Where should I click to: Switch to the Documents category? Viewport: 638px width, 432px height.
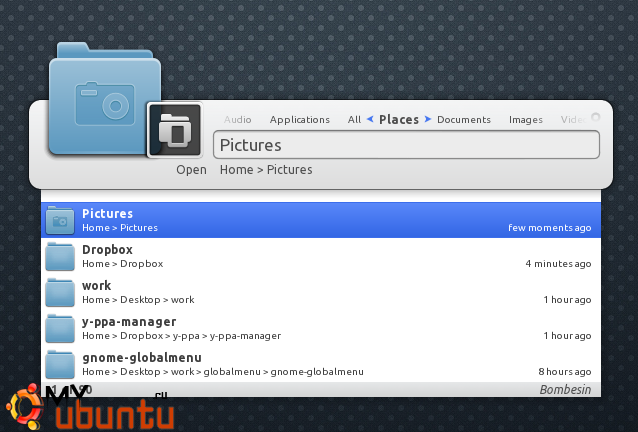tap(464, 120)
